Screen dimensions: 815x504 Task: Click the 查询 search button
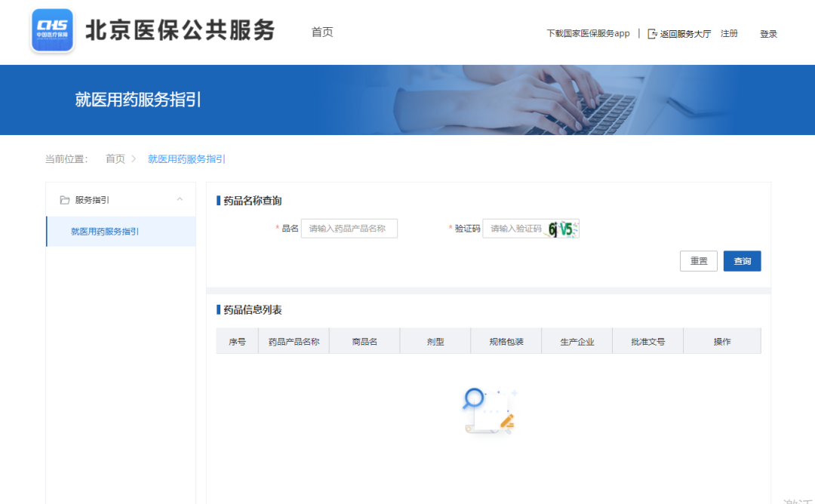pos(742,260)
